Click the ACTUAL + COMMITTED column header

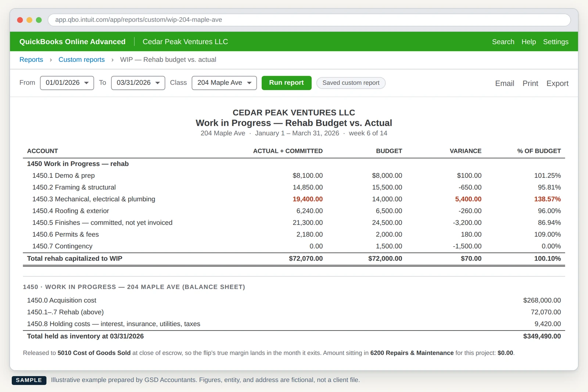click(x=288, y=151)
